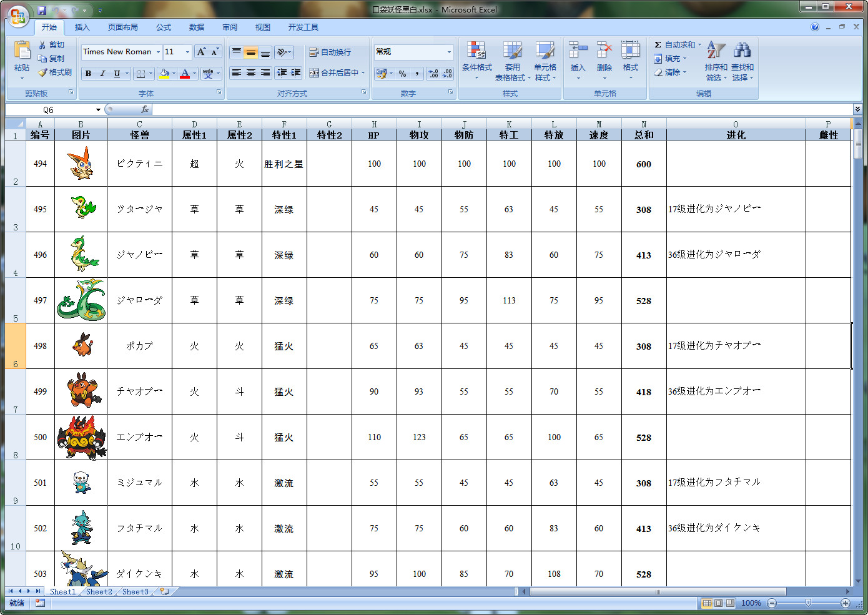Click the comma style icon
This screenshot has height=615, width=868.
click(417, 73)
